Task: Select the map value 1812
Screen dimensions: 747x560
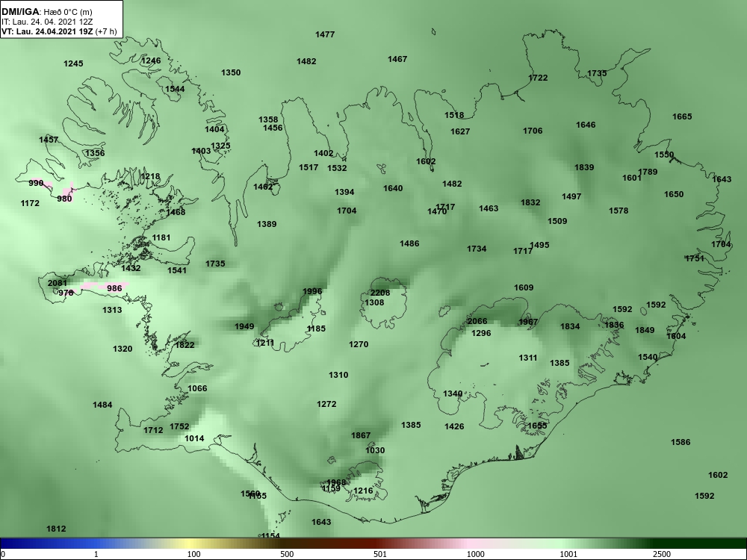Action: [56, 529]
